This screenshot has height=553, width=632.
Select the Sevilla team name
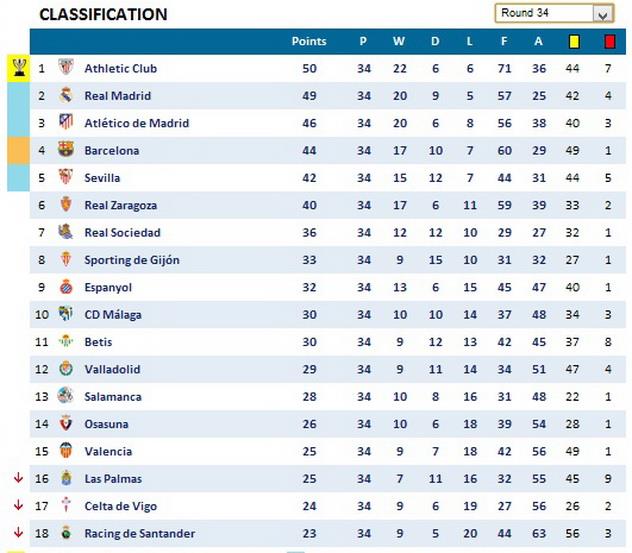point(102,178)
